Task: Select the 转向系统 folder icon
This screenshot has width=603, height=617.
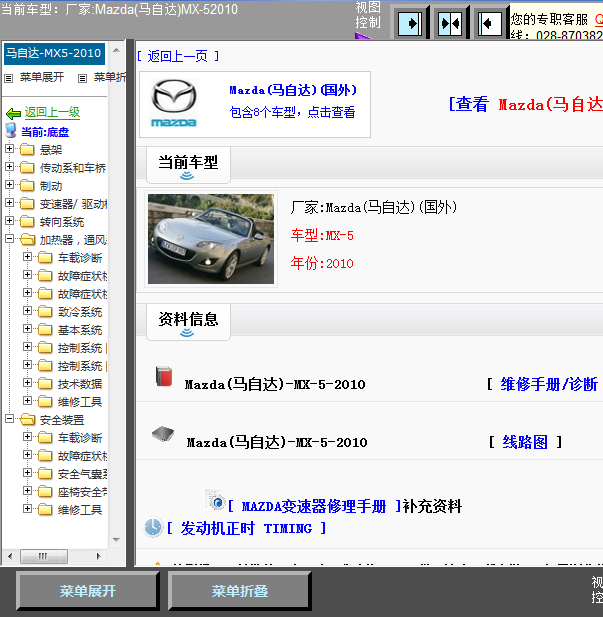Action: (x=27, y=222)
